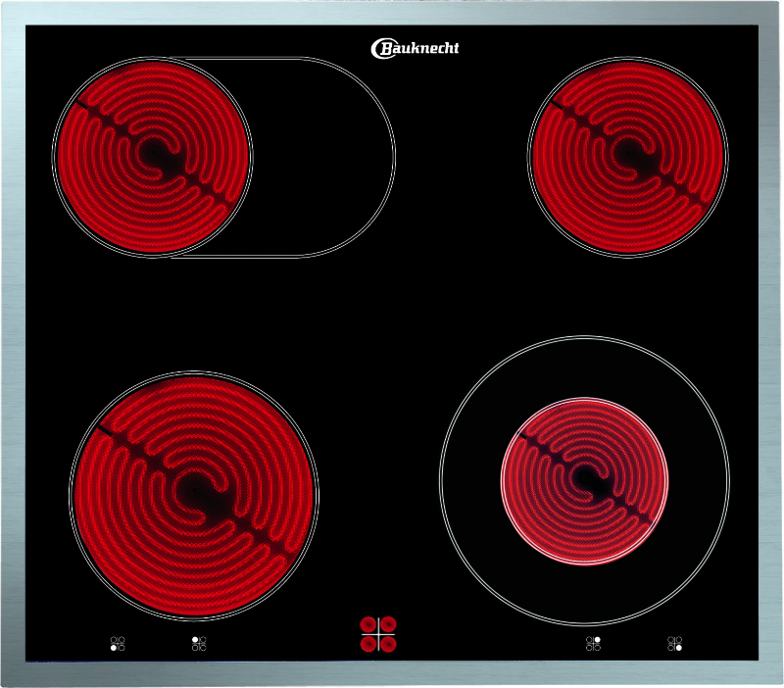Viewport: 784px width, 688px height.
Task: Select the rear-right glowing cooking zone
Action: (x=627, y=157)
